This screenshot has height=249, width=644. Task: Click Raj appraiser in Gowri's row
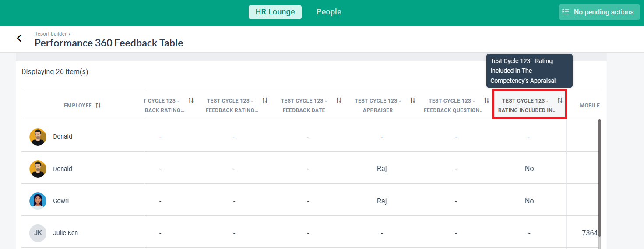382,201
